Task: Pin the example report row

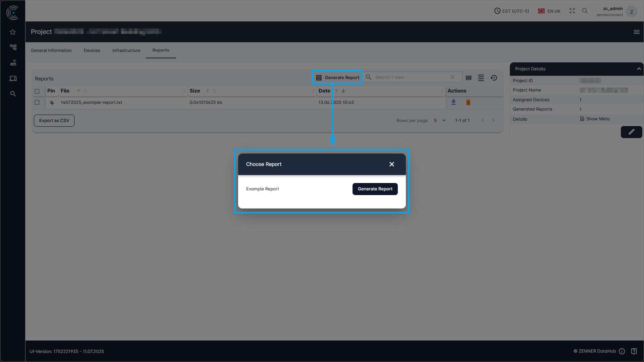Action: (x=52, y=103)
